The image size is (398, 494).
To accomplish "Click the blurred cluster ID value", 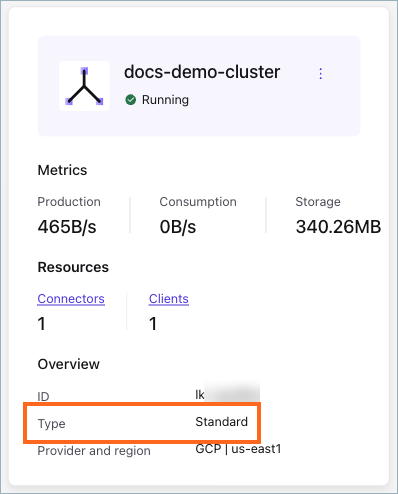I will coord(227,393).
